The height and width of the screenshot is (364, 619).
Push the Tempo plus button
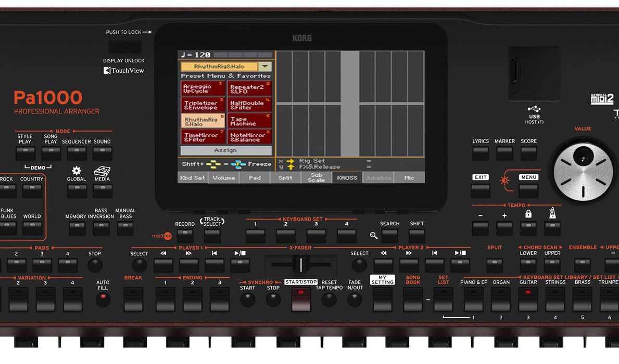(x=504, y=228)
